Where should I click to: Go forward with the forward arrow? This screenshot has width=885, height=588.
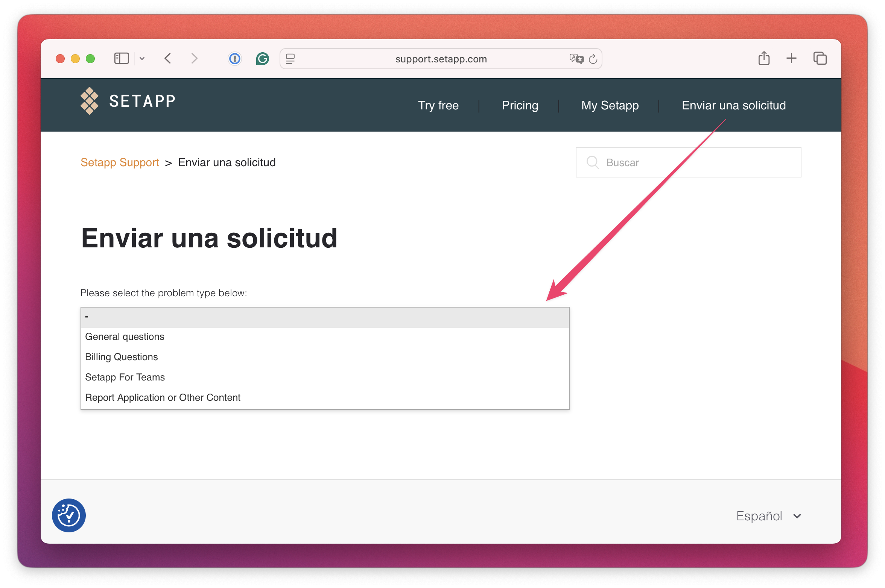pyautogui.click(x=194, y=58)
